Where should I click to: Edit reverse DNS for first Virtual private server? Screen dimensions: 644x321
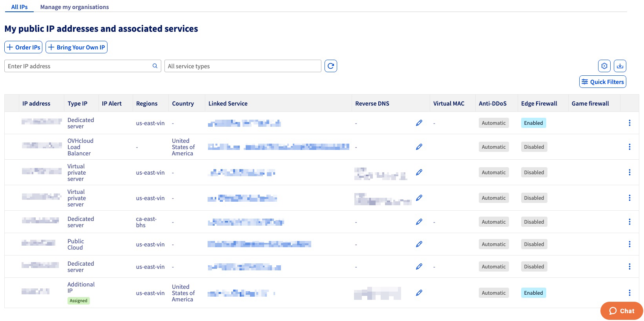tap(419, 172)
